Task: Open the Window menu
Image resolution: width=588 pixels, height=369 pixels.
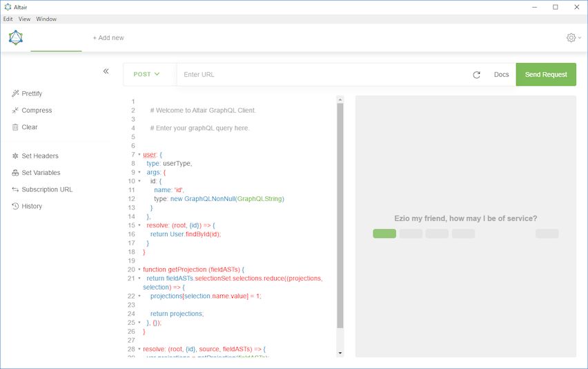Action: (46, 19)
